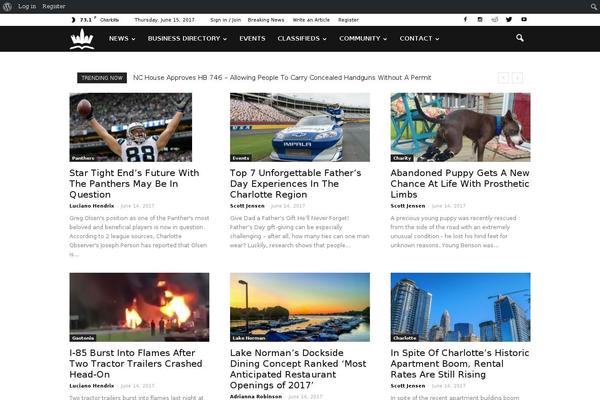Viewport: 600px width, 400px height.
Task: Open the Facebook social icon
Action: 465,20
